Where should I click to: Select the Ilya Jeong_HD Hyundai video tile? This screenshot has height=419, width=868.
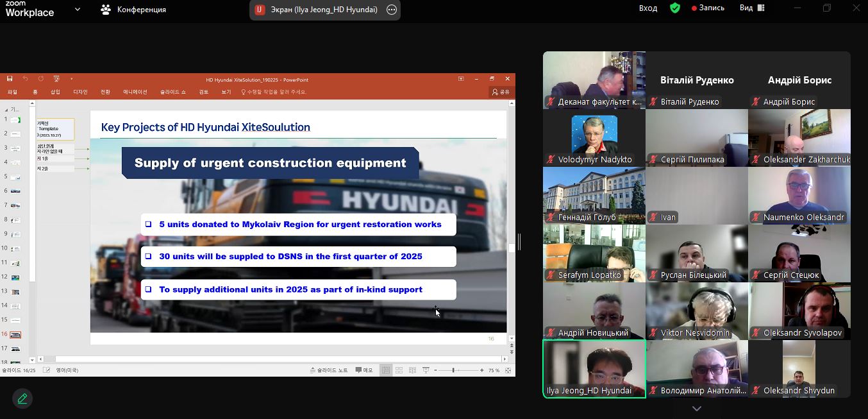click(594, 369)
